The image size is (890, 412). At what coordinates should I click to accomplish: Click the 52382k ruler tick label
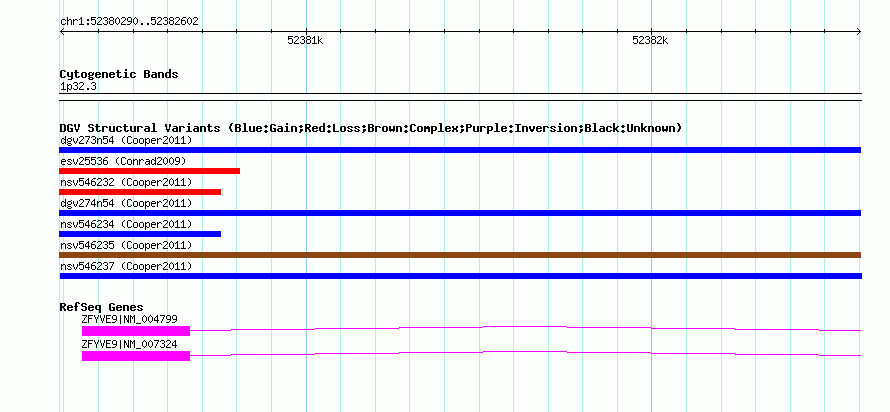(650, 40)
